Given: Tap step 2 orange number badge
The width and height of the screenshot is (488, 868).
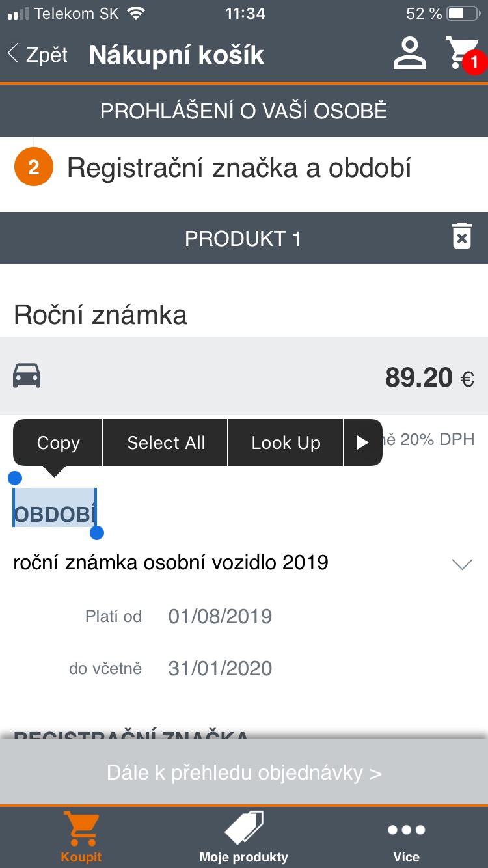Looking at the screenshot, I should tap(33, 169).
